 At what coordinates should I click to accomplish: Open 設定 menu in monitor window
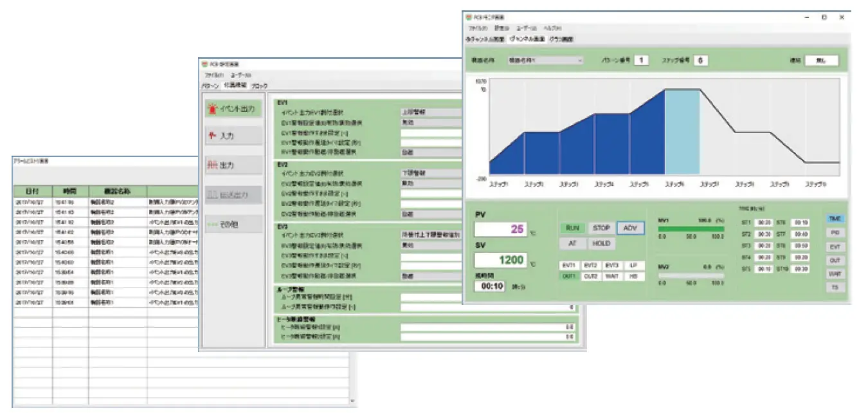click(502, 28)
